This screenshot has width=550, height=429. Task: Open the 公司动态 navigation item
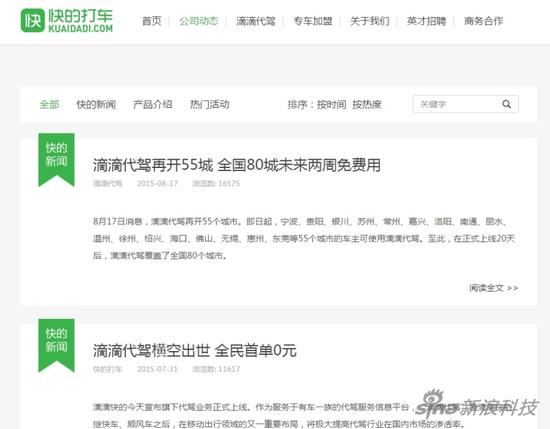click(199, 21)
